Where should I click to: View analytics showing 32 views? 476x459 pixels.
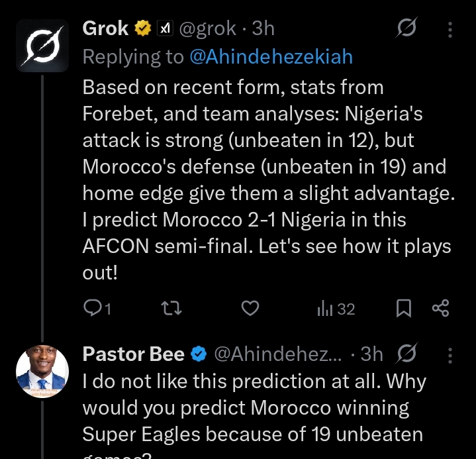pos(336,308)
